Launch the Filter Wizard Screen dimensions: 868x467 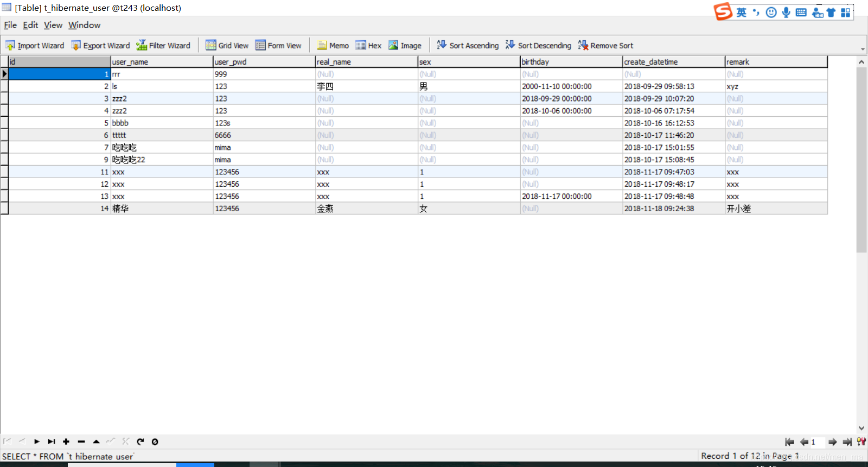163,46
